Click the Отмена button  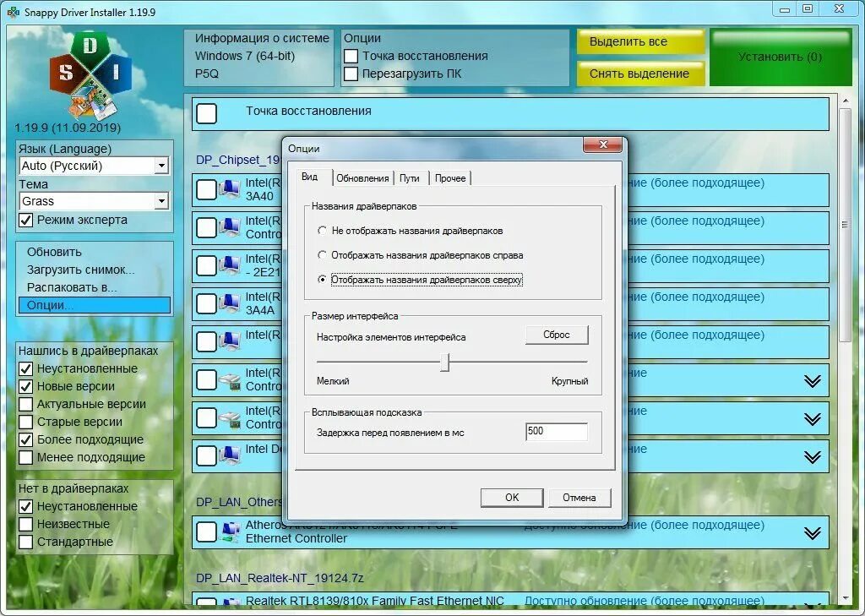579,498
